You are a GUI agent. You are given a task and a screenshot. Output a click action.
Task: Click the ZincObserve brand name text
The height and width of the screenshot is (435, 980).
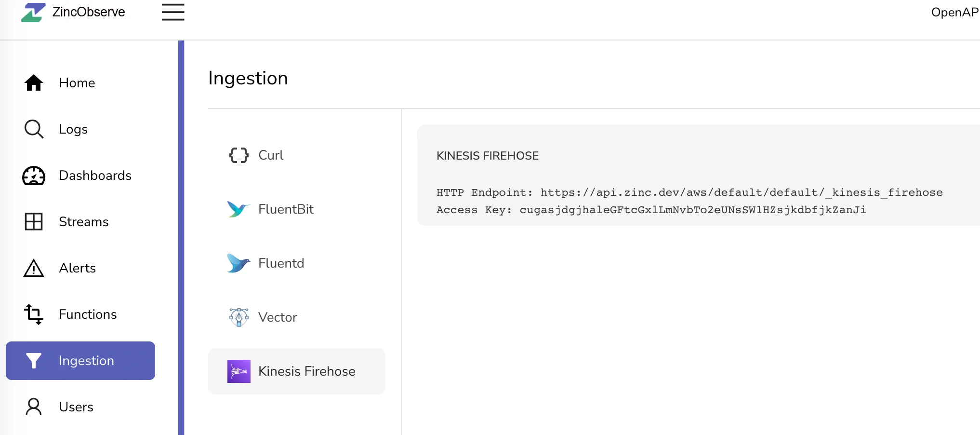coord(89,12)
